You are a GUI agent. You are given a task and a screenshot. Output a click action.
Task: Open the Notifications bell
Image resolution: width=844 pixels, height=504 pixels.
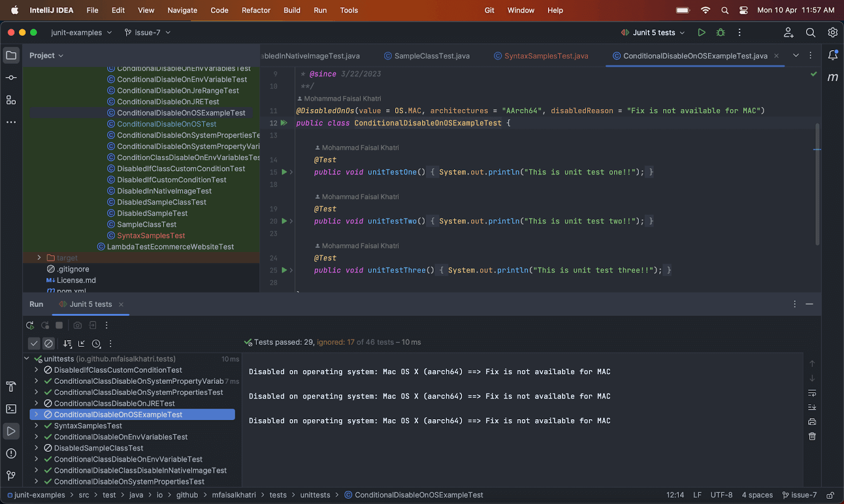pyautogui.click(x=832, y=55)
